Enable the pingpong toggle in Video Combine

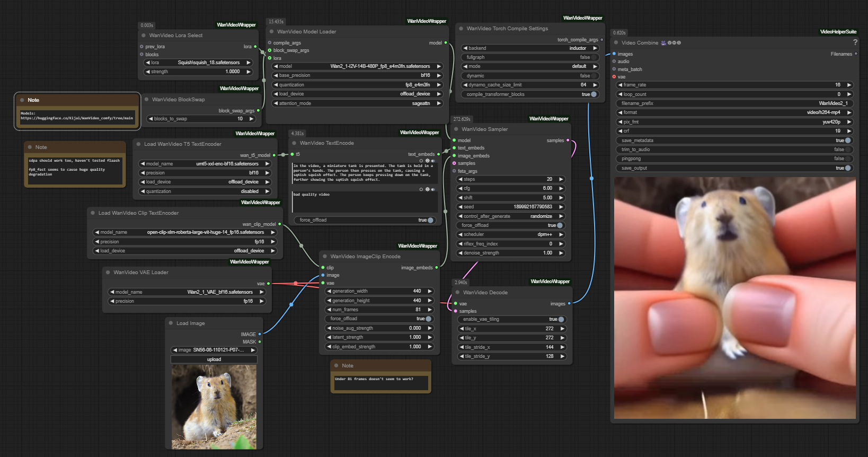coord(847,159)
